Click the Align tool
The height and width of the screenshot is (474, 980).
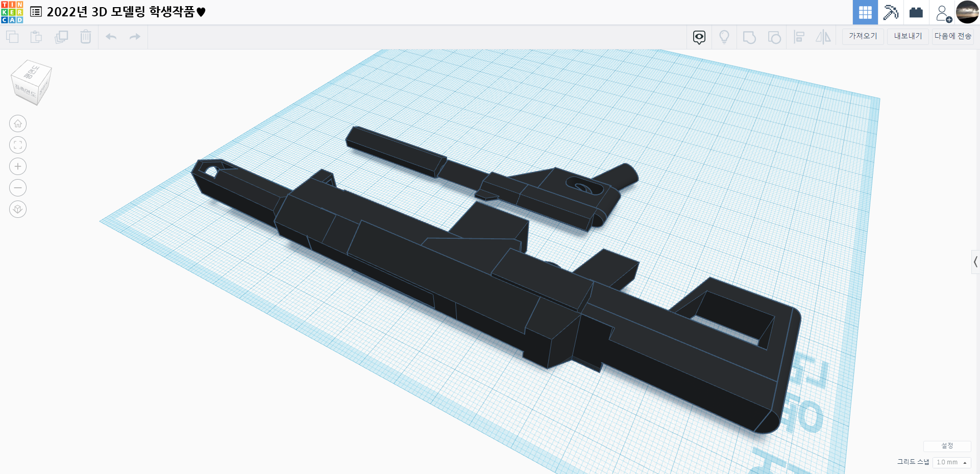click(x=799, y=37)
